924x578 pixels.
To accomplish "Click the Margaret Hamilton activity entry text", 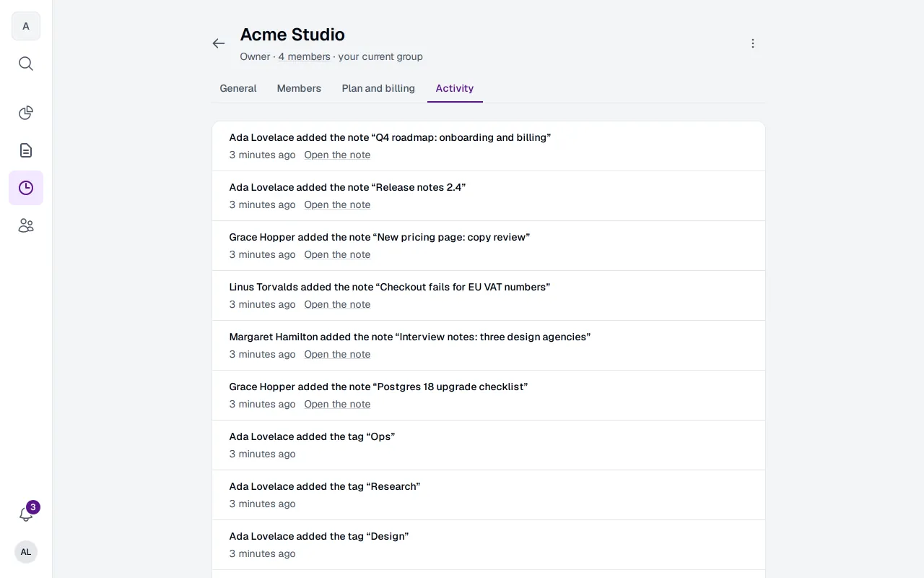I will (x=410, y=337).
